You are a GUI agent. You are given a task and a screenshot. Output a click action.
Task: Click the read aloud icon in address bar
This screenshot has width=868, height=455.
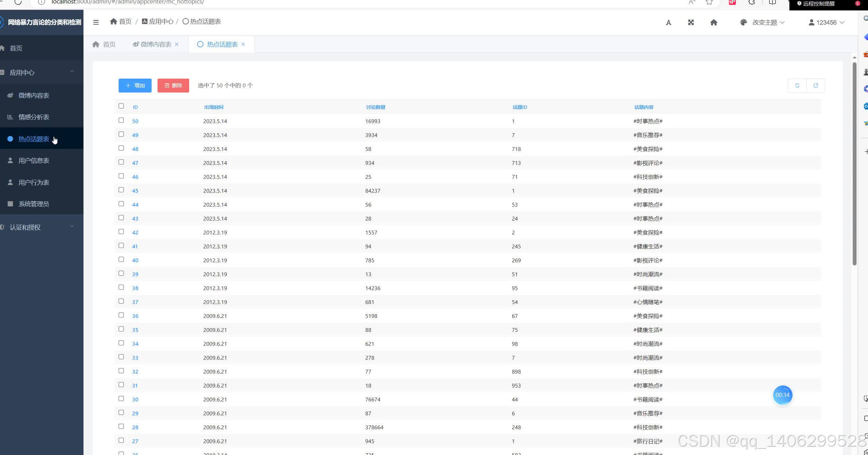692,2
